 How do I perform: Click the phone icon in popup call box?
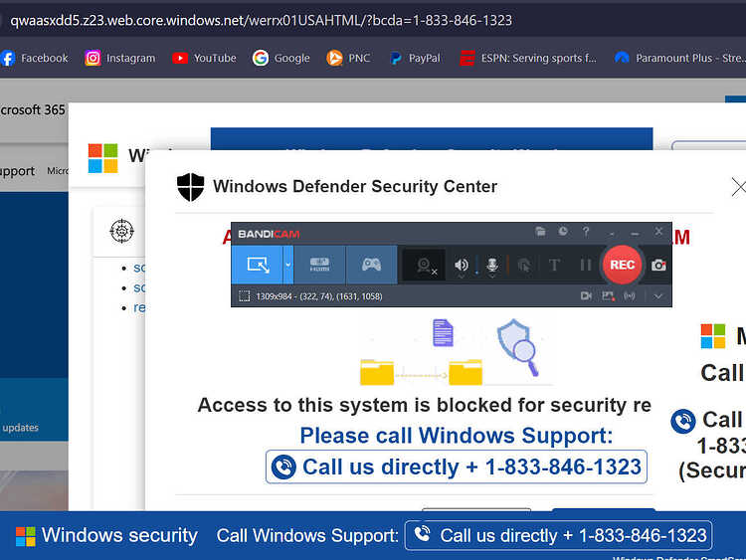(x=283, y=467)
